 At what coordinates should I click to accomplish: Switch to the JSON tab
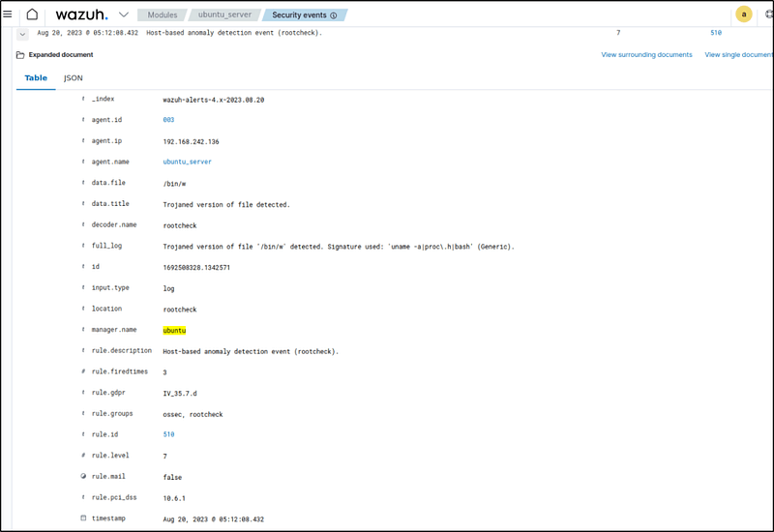coord(74,77)
